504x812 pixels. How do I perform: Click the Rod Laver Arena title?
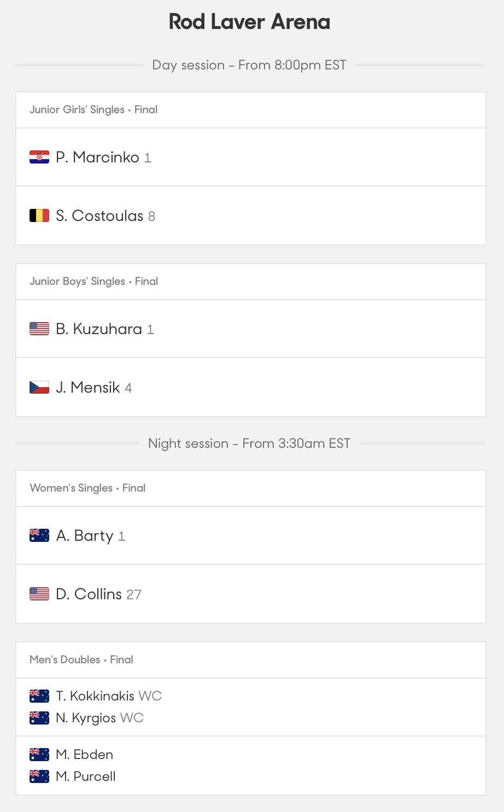249,22
